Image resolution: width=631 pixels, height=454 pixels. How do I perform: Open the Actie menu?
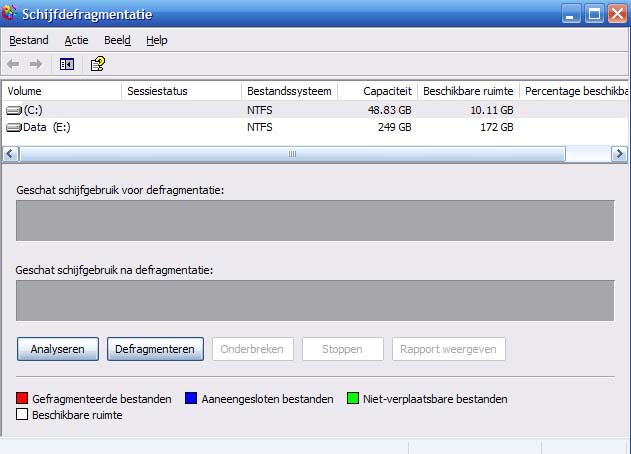pyautogui.click(x=76, y=40)
